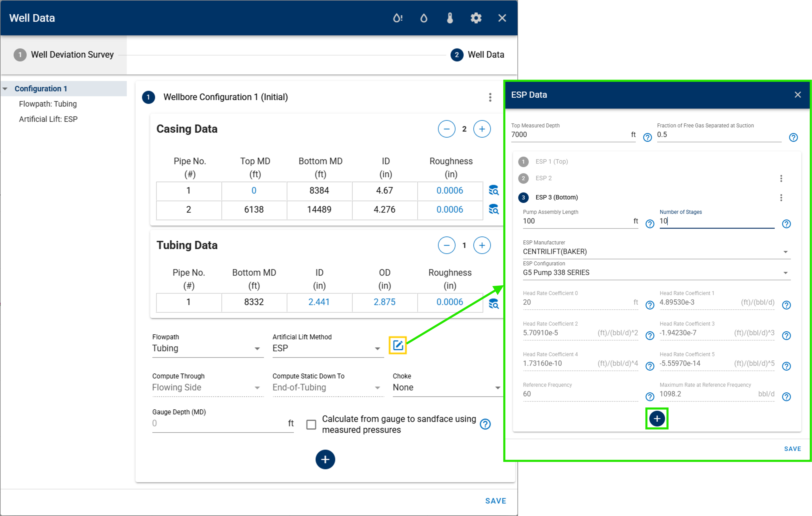Image resolution: width=812 pixels, height=516 pixels.
Task: Open the help icon next to Number of Stages
Action: 786,224
